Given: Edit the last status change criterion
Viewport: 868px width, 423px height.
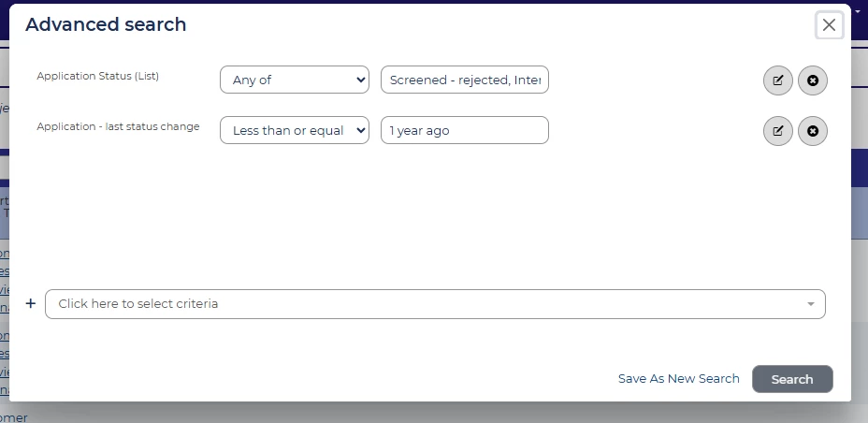Looking at the screenshot, I should click(777, 131).
